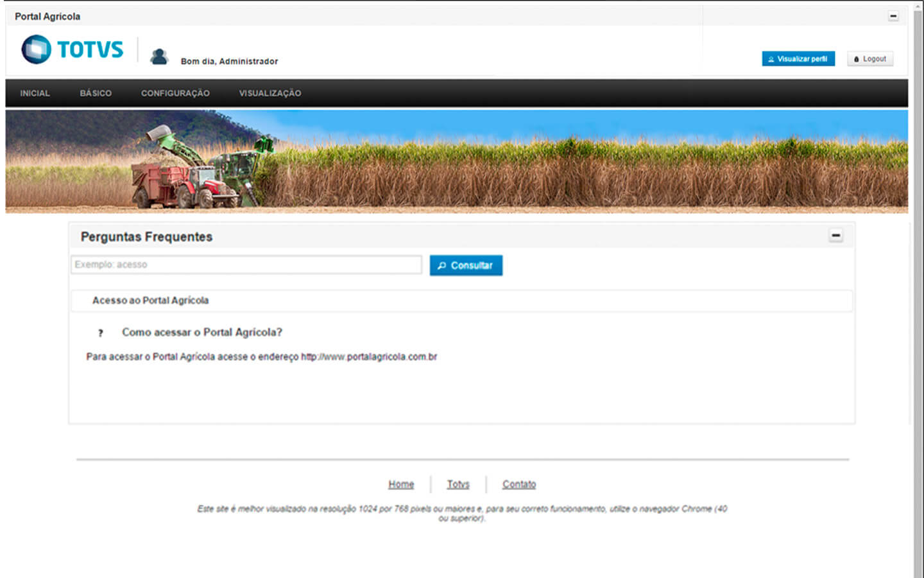924x578 pixels.
Task: Click the user avatar icon
Action: pos(158,57)
